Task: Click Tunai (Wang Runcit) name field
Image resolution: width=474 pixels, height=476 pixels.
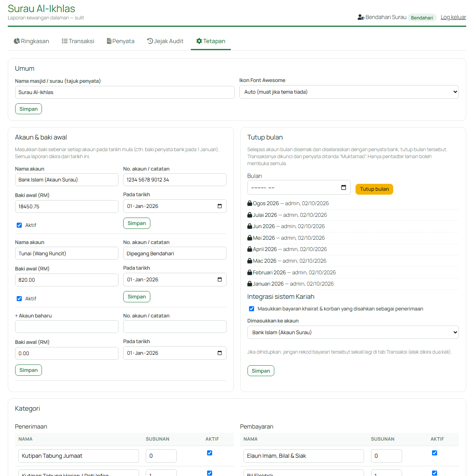Action: pyautogui.click(x=67, y=253)
